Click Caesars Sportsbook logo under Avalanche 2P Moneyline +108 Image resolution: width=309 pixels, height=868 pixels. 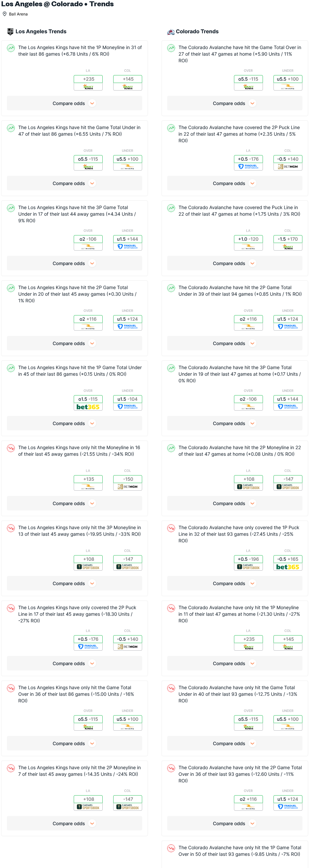coord(248,487)
